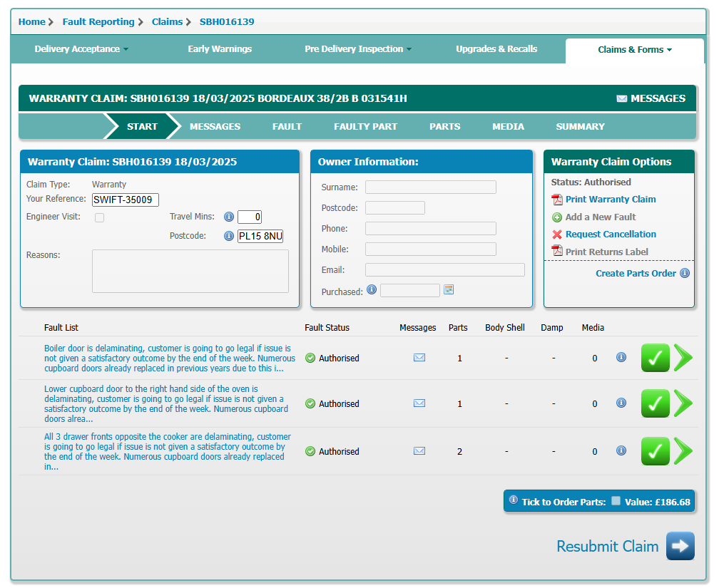Open the Early Warnings tab
Viewport: 724px width, 588px height.
(220, 49)
